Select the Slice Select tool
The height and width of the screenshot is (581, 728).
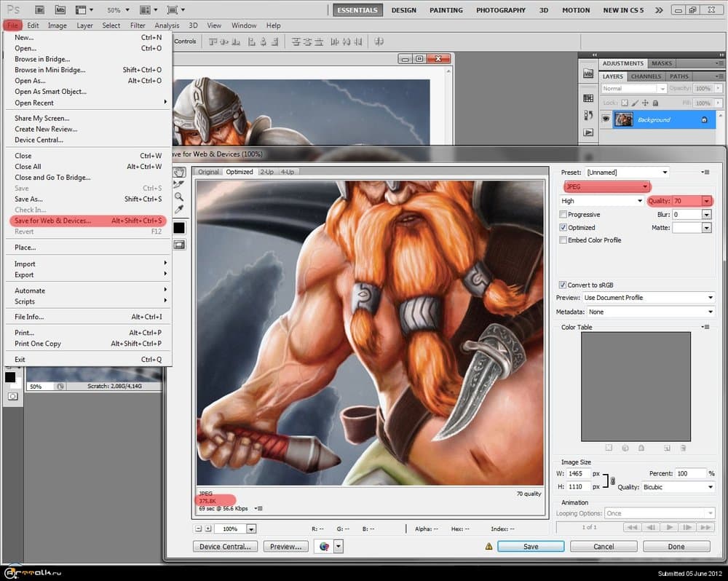pyautogui.click(x=178, y=184)
